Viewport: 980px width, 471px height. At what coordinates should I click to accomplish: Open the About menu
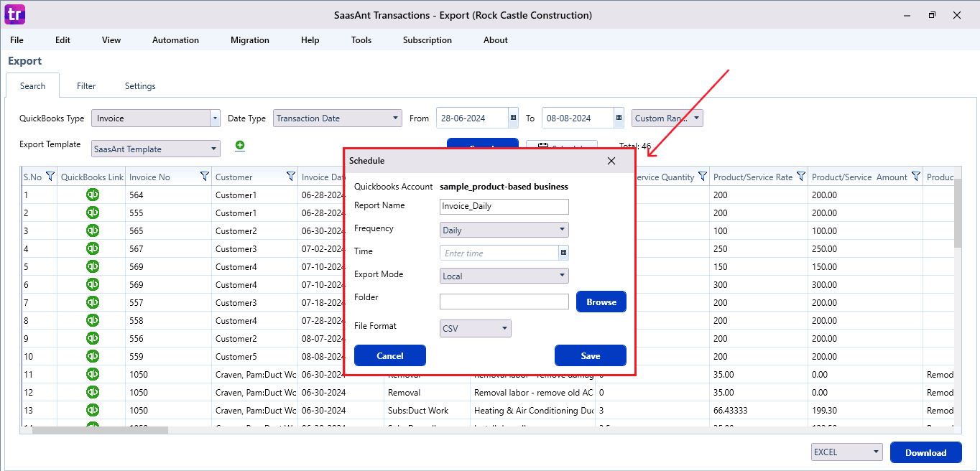point(496,40)
